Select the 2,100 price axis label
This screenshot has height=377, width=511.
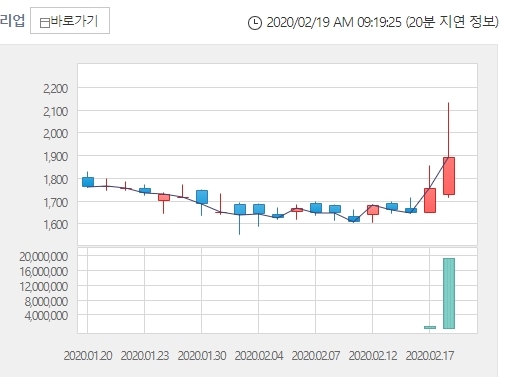click(x=55, y=112)
